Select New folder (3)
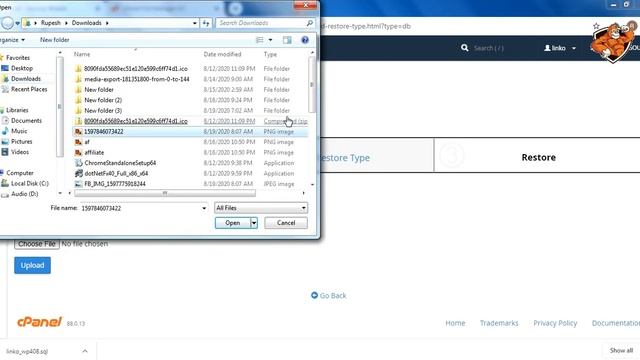The image size is (640, 360). 103,111
